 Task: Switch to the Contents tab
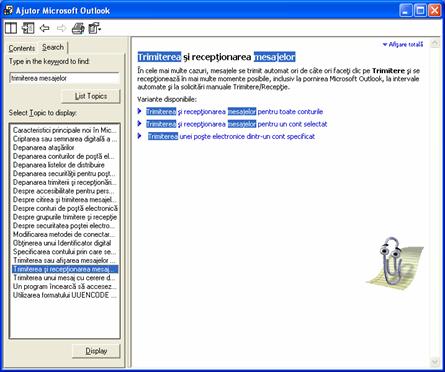(22, 48)
